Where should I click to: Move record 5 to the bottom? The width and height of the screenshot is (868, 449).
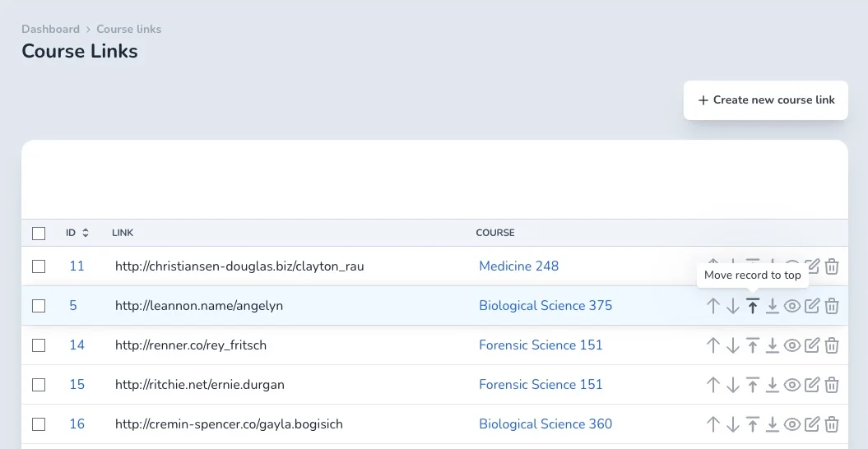pos(773,306)
